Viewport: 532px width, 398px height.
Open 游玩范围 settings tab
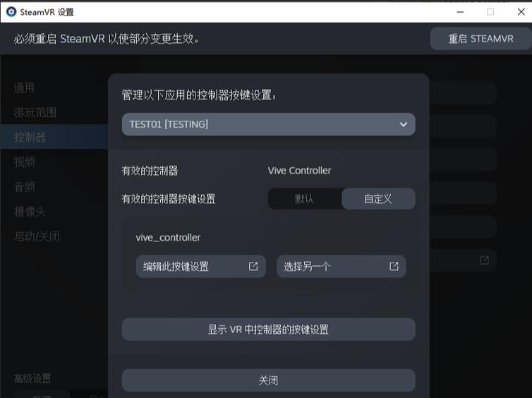click(54, 113)
